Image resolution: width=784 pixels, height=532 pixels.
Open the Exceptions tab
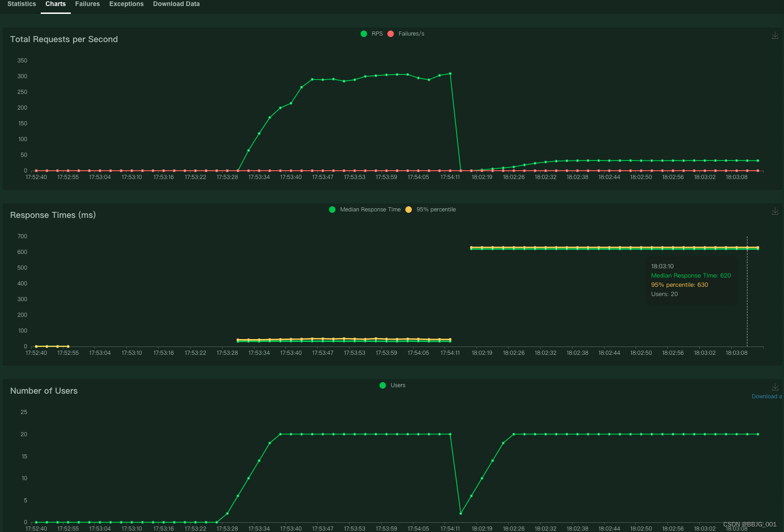[126, 4]
